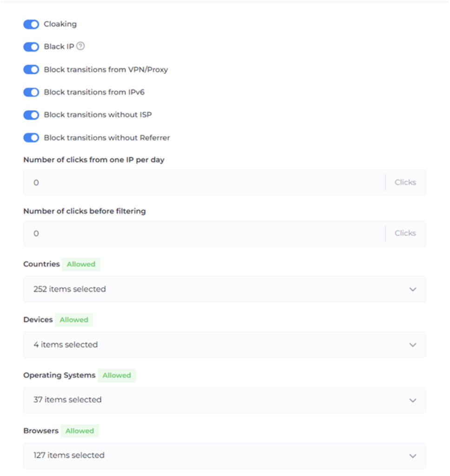Viewport: 450px width, 476px height.
Task: Focus the clicks before filtering input
Action: (x=205, y=233)
